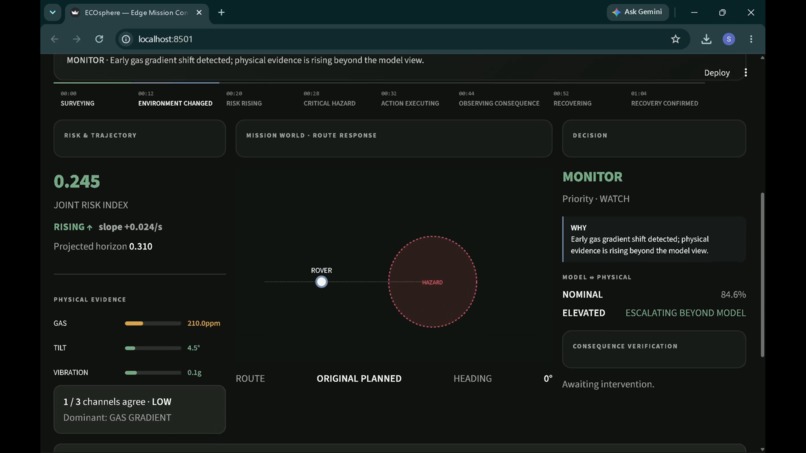Click the 210.0ppm gas reading
The image size is (806, 453).
(x=204, y=323)
